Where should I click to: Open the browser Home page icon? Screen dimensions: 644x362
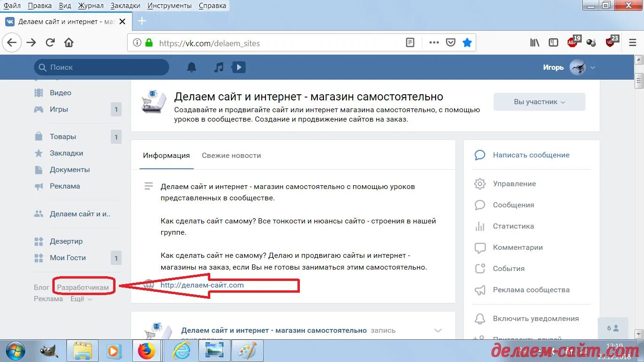tap(69, 42)
